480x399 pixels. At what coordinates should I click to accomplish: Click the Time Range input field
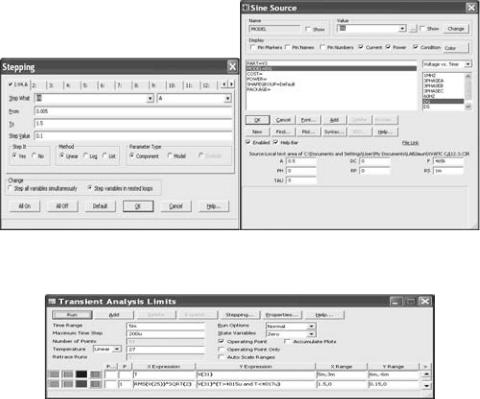(x=166, y=326)
